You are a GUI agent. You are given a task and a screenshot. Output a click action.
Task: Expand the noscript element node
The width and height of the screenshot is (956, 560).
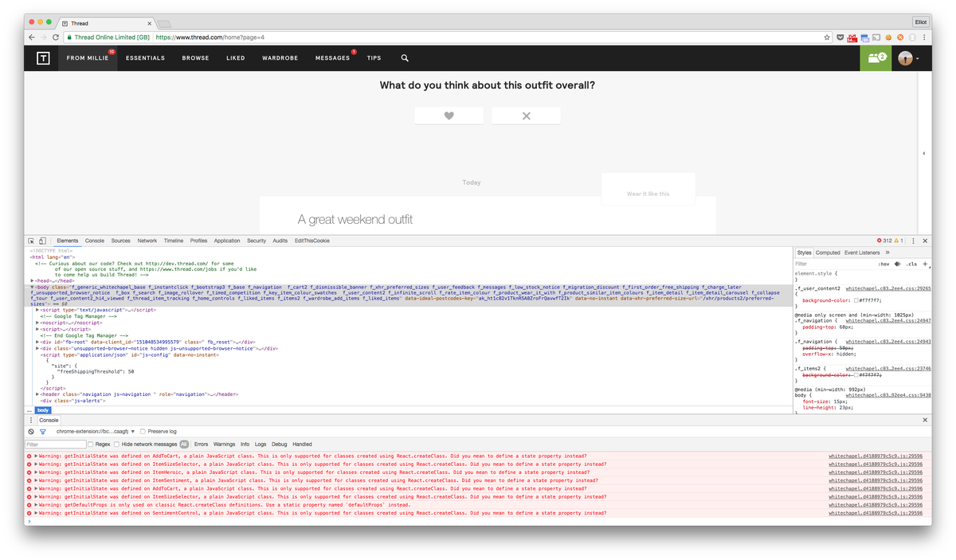pyautogui.click(x=37, y=323)
